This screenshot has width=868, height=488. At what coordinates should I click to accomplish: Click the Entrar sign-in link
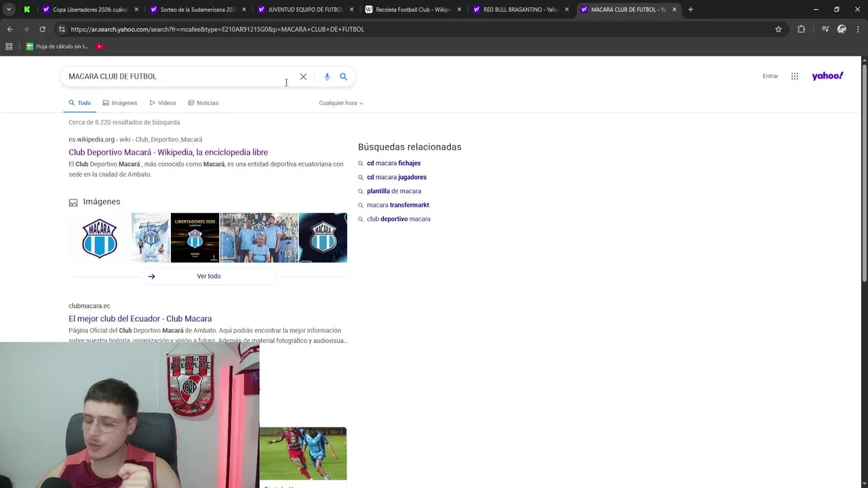pyautogui.click(x=770, y=76)
